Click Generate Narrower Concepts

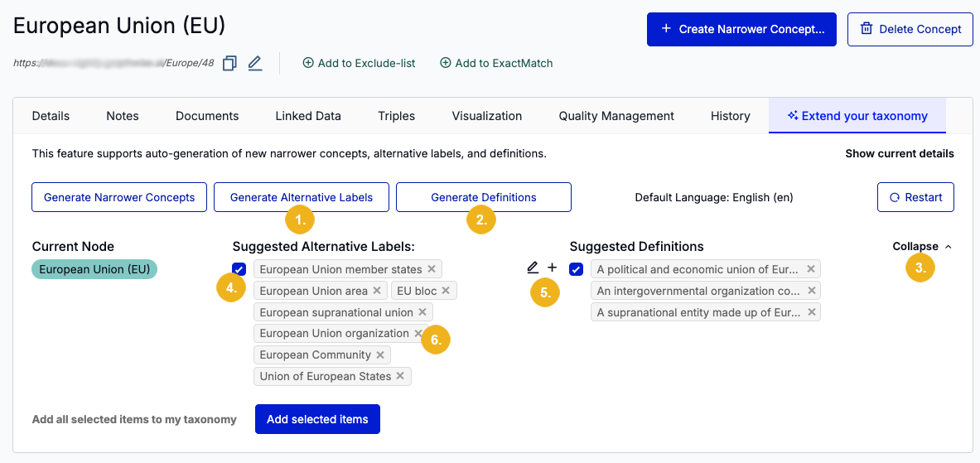pos(118,197)
